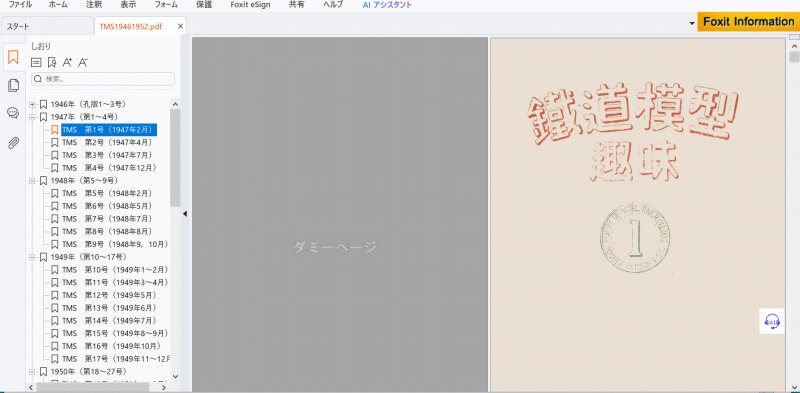The image size is (800, 393).
Task: Select the 1946年（孔版1～3号）bookmark label
Action: [x=88, y=105]
